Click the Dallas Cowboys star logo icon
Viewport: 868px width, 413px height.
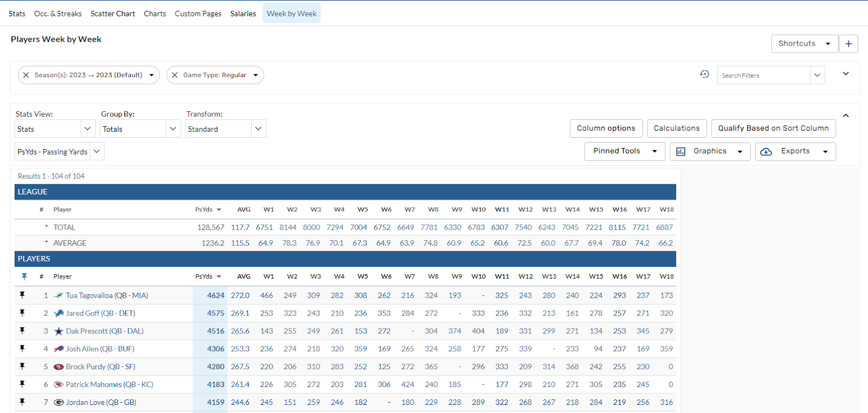coord(59,331)
